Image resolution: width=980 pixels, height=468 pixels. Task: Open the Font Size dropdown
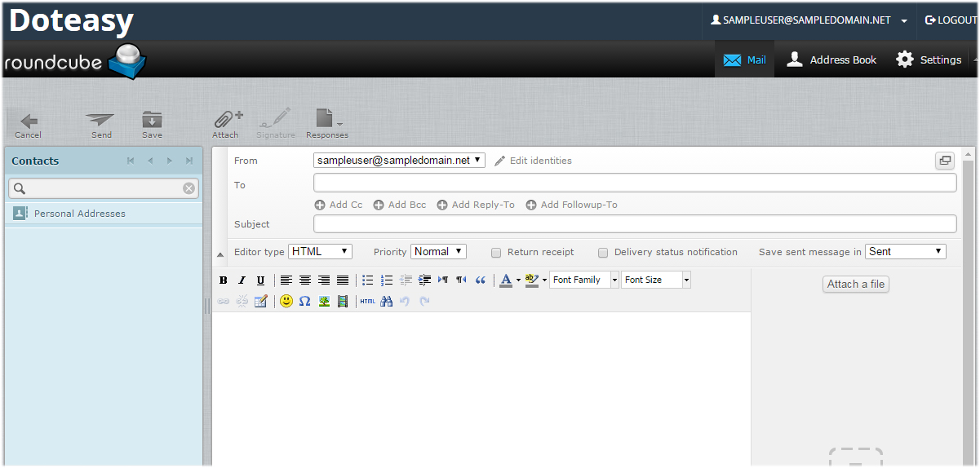click(656, 280)
